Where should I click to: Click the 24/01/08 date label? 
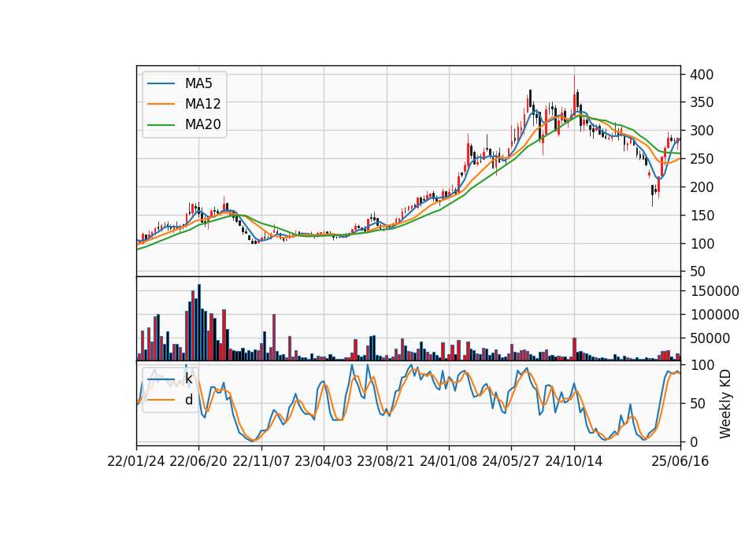[448, 461]
